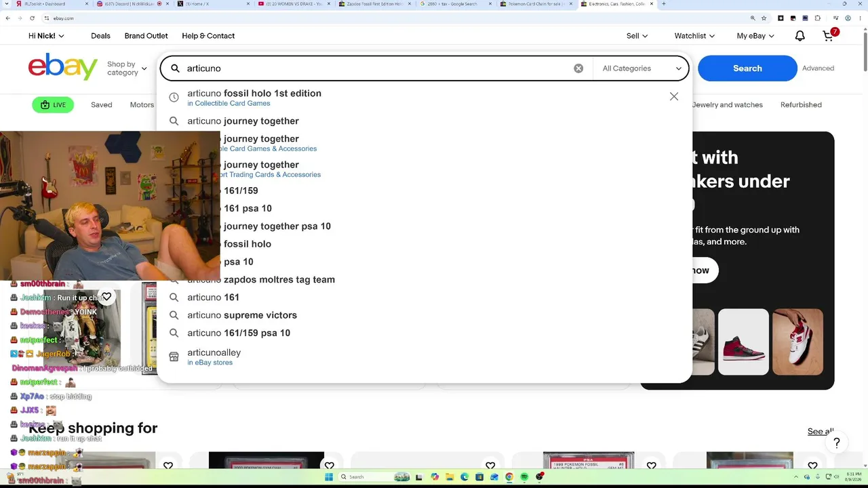Switch to the Pokemon Card Chain tab

tap(535, 4)
